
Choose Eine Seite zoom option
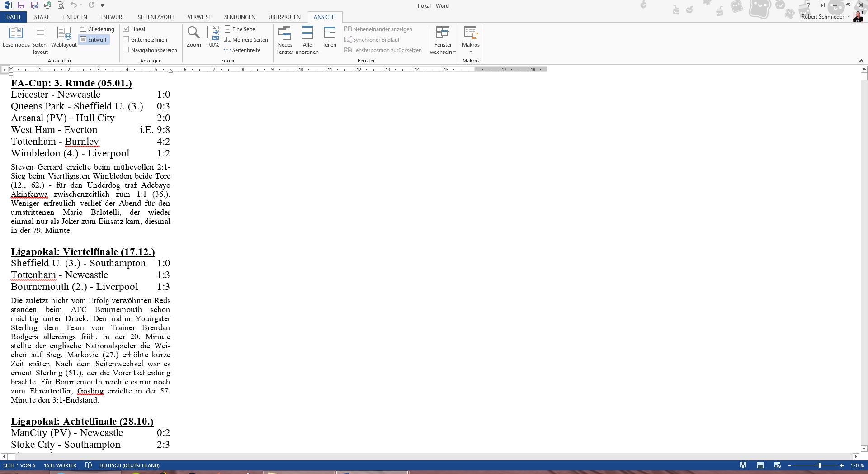[240, 29]
